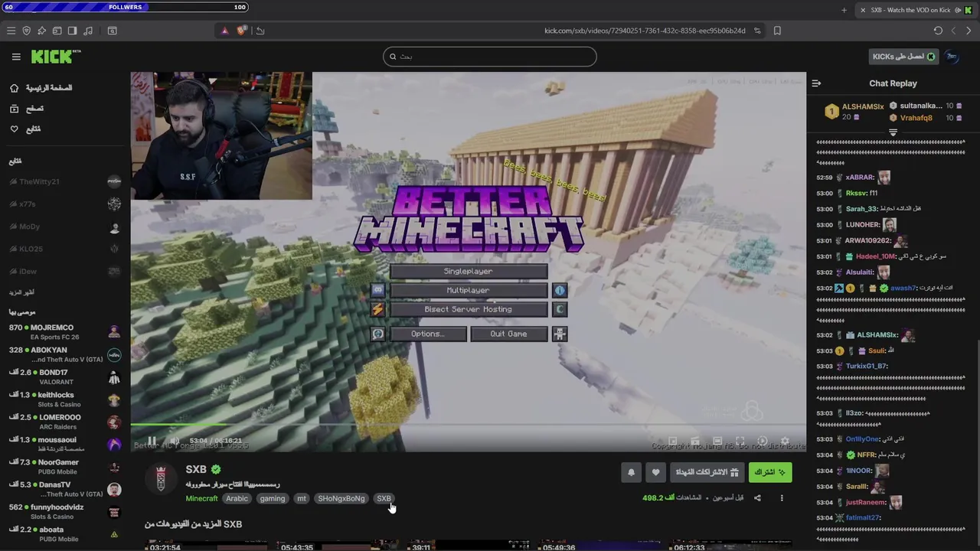Open MoDy followed channel
Screen dimensions: 980x551
(x=65, y=227)
